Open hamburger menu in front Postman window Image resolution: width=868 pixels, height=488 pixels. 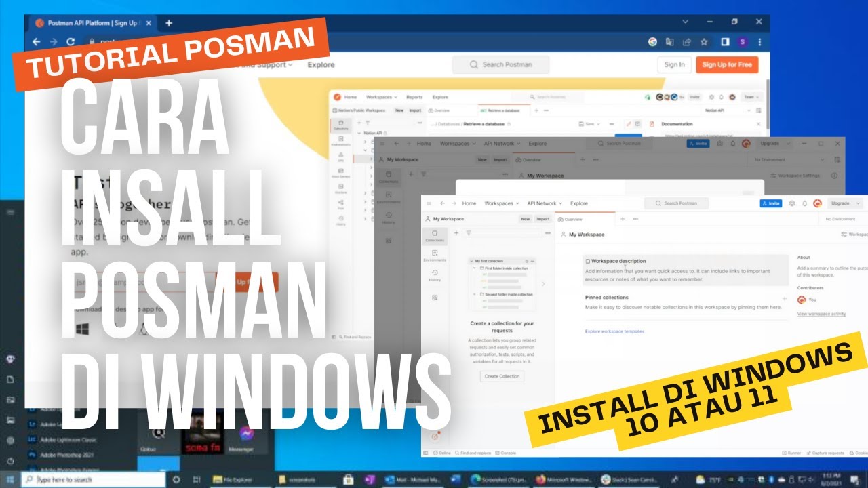point(429,203)
